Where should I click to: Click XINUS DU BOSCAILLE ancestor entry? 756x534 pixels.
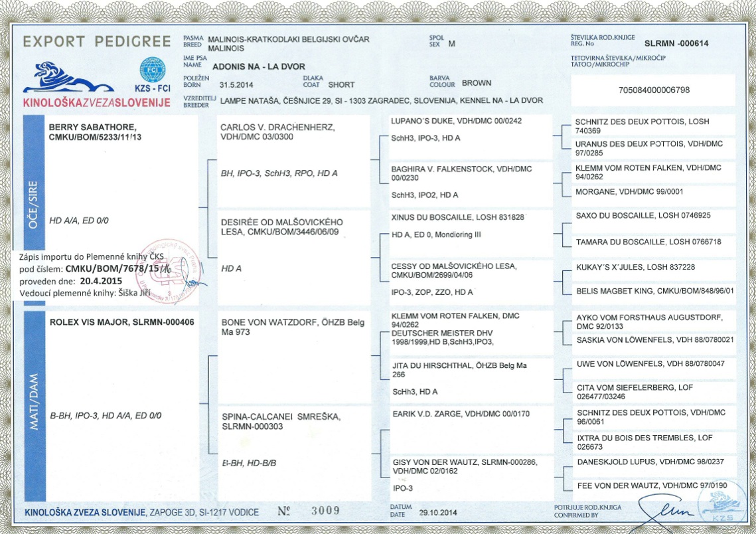[x=471, y=234]
